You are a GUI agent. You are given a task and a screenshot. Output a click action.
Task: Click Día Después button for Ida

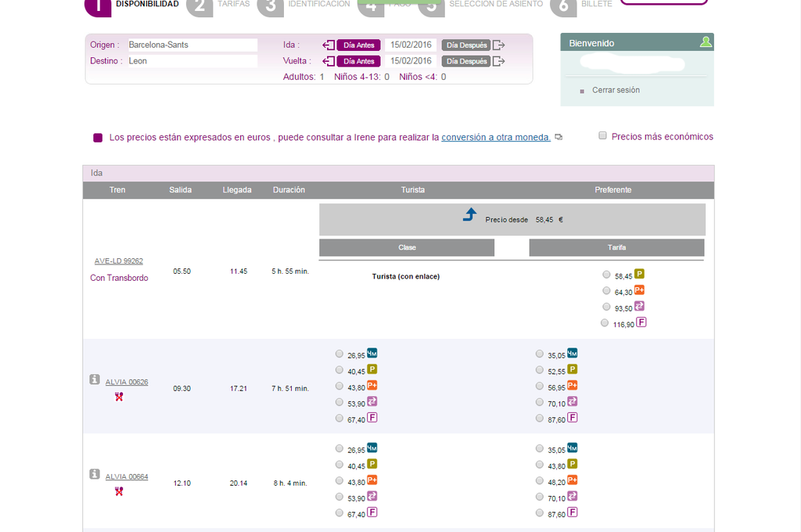click(466, 45)
